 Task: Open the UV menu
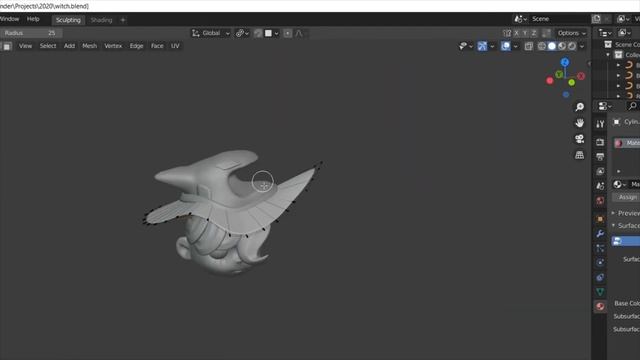(175, 46)
